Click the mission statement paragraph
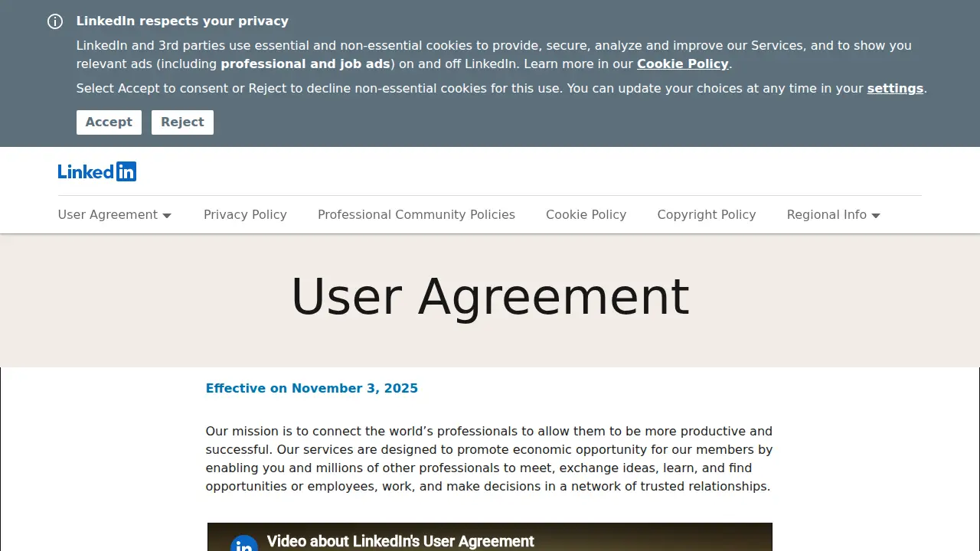The height and width of the screenshot is (551, 980). pyautogui.click(x=489, y=459)
